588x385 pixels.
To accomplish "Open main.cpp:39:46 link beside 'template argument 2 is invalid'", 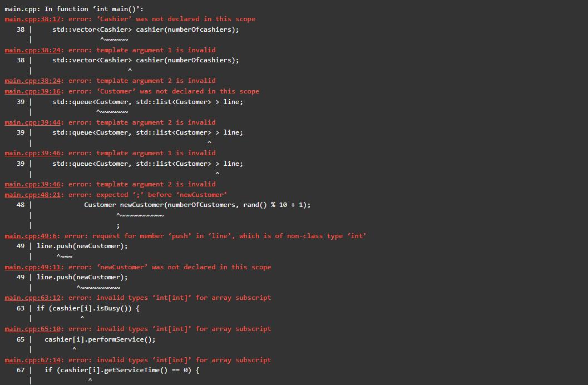I will pyautogui.click(x=32, y=185).
